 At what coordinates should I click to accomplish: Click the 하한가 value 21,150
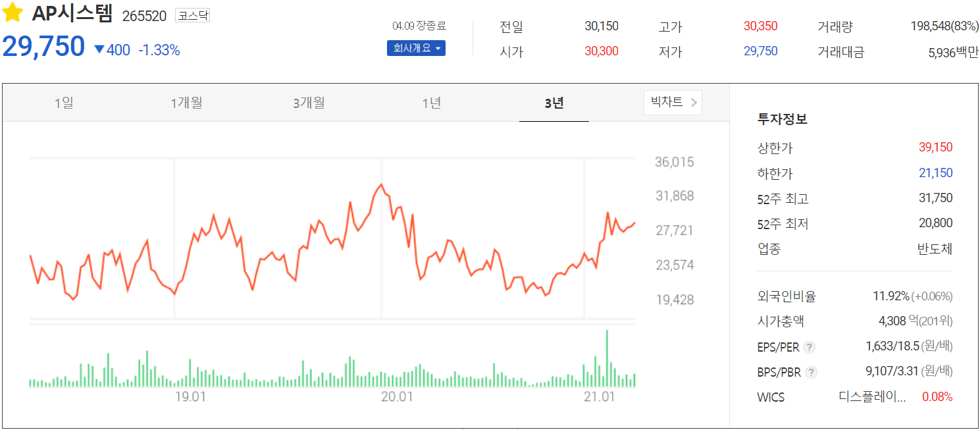935,173
